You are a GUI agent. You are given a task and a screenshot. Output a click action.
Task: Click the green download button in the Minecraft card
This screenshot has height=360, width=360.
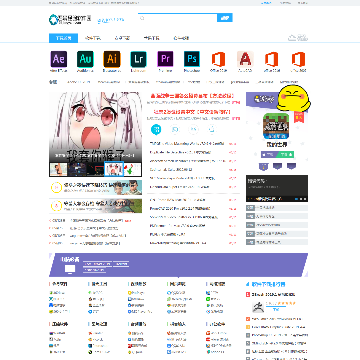[286, 154]
